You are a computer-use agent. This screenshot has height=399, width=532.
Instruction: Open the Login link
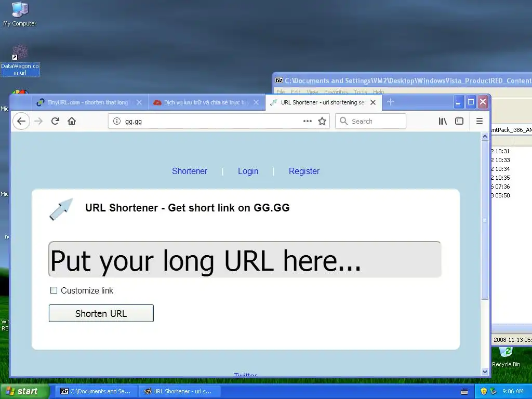[x=248, y=171]
